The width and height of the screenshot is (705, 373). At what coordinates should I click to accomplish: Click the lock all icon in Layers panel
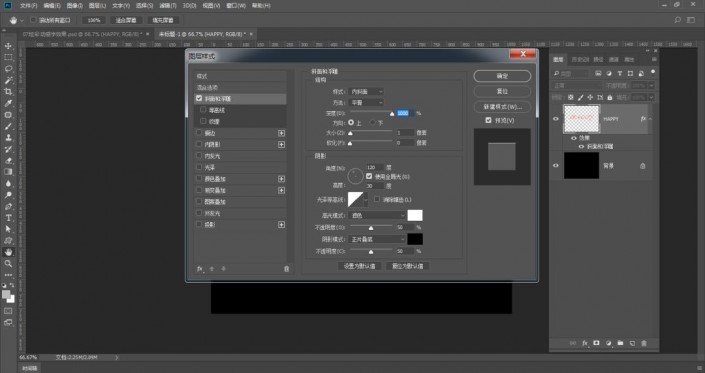pyautogui.click(x=610, y=97)
